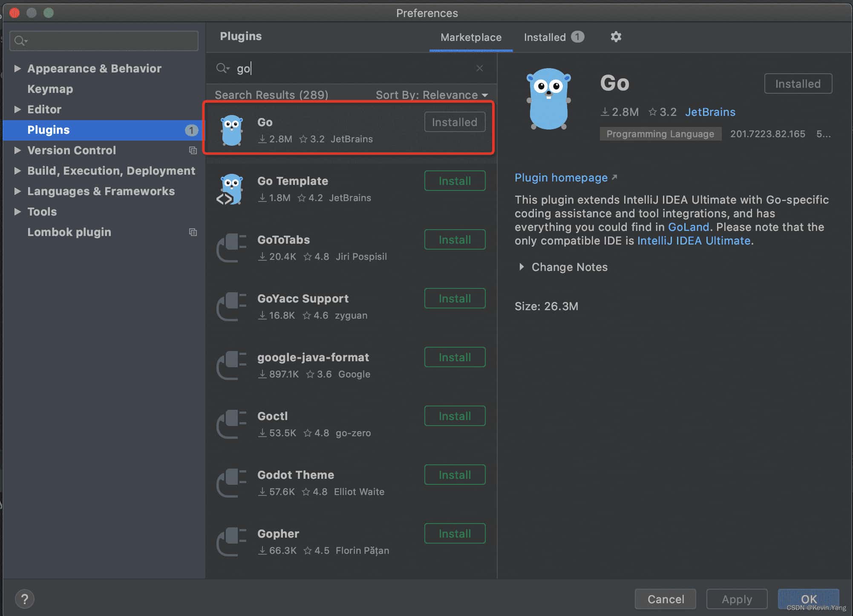Expand the Change Notes section
Viewport: 853px width, 616px height.
(x=522, y=267)
